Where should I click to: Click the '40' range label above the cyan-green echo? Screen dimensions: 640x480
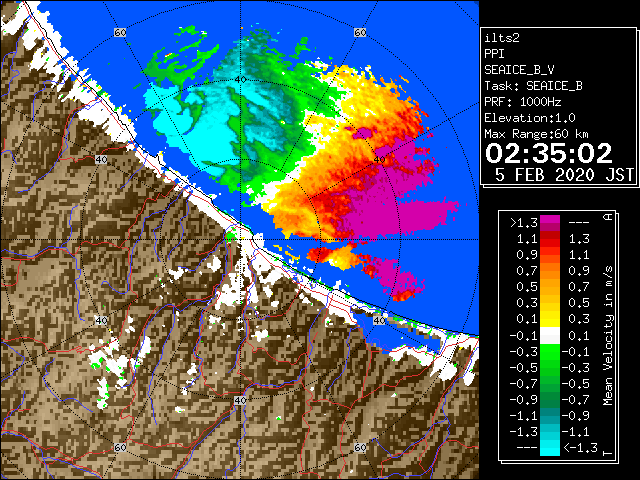pyautogui.click(x=240, y=79)
